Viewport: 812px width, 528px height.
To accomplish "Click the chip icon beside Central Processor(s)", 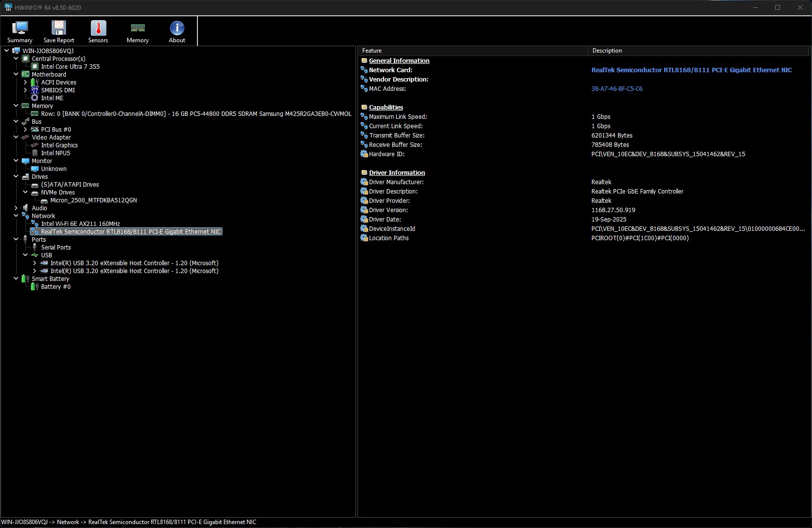I will [26, 59].
